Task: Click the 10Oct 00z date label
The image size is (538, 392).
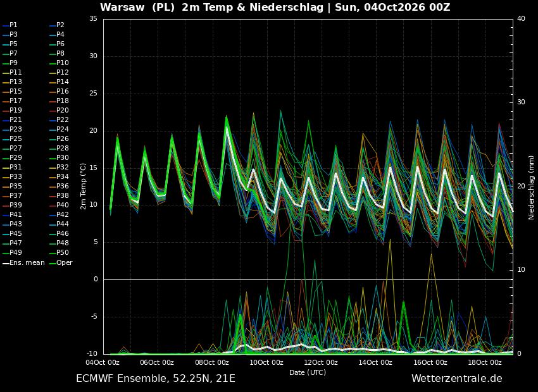Action: pyautogui.click(x=266, y=362)
